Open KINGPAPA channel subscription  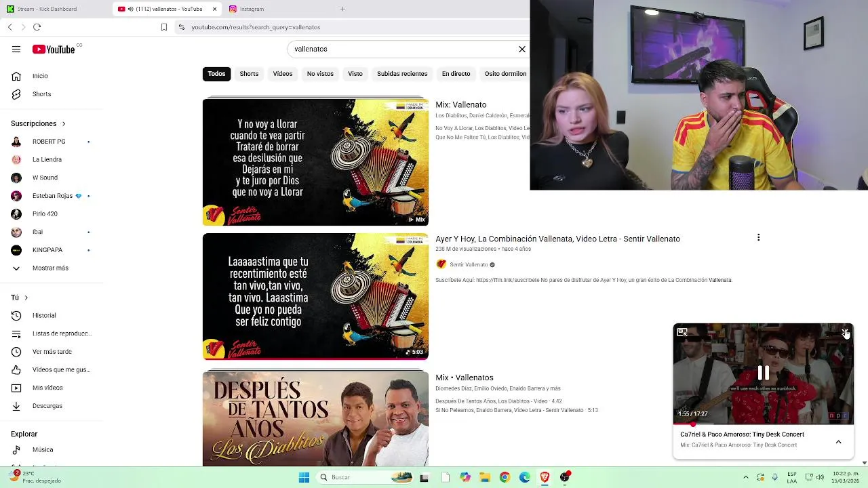click(47, 250)
